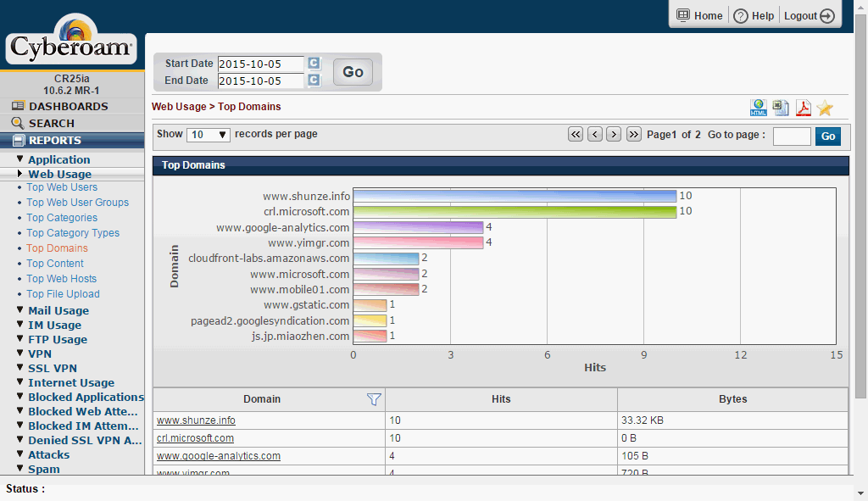Click Bytes column header

[x=733, y=399]
